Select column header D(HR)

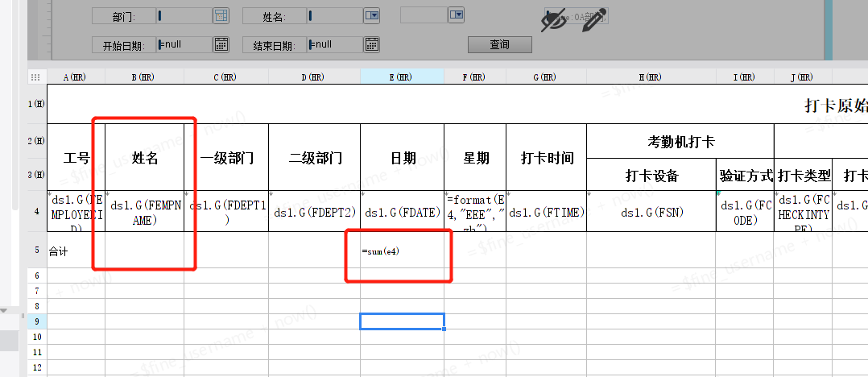click(314, 77)
